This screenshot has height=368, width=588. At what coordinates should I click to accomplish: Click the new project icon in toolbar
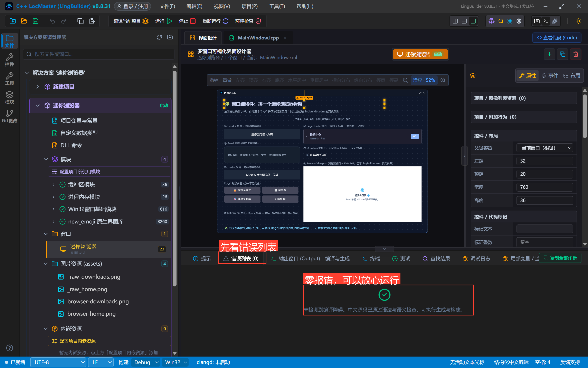[13, 21]
